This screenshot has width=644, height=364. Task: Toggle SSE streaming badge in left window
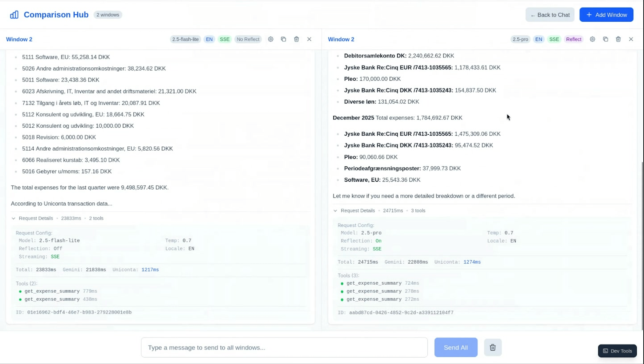click(x=224, y=39)
